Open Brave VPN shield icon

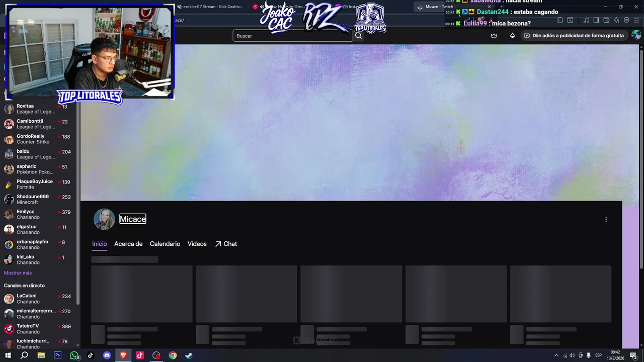click(626, 20)
